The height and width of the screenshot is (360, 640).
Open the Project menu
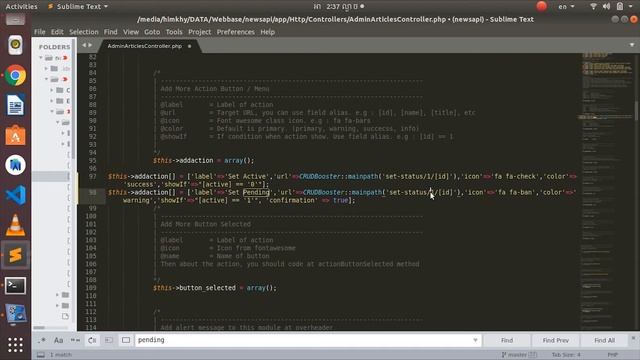[x=200, y=32]
